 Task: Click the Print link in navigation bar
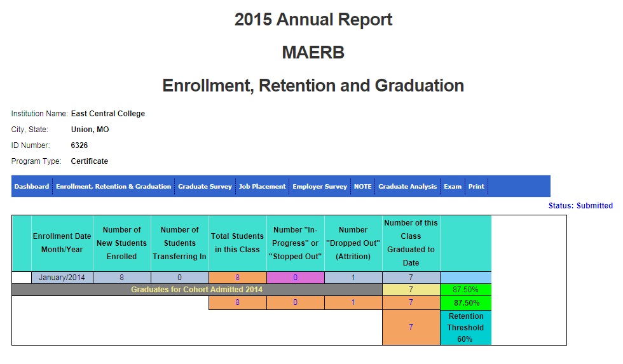[x=476, y=186]
